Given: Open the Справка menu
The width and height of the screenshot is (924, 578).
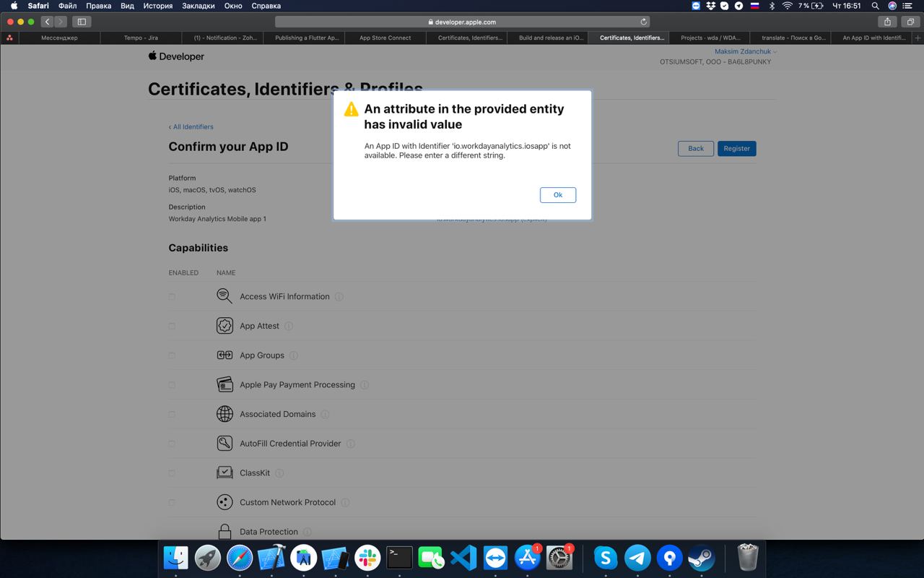Looking at the screenshot, I should (266, 6).
